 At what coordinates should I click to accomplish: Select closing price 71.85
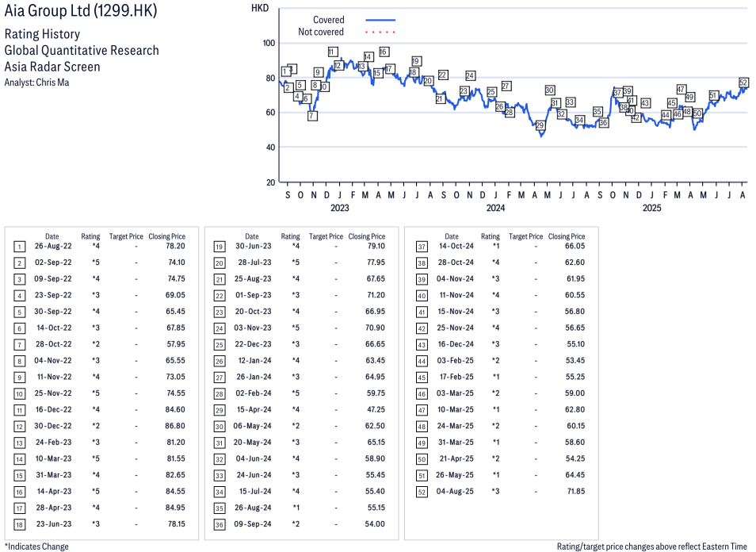[x=575, y=491]
